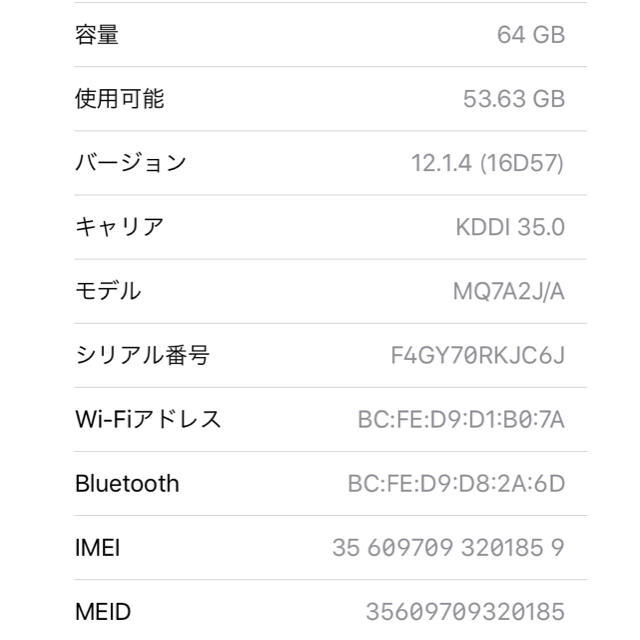Tap the モデル row label
The image size is (640, 640).
coord(108,291)
